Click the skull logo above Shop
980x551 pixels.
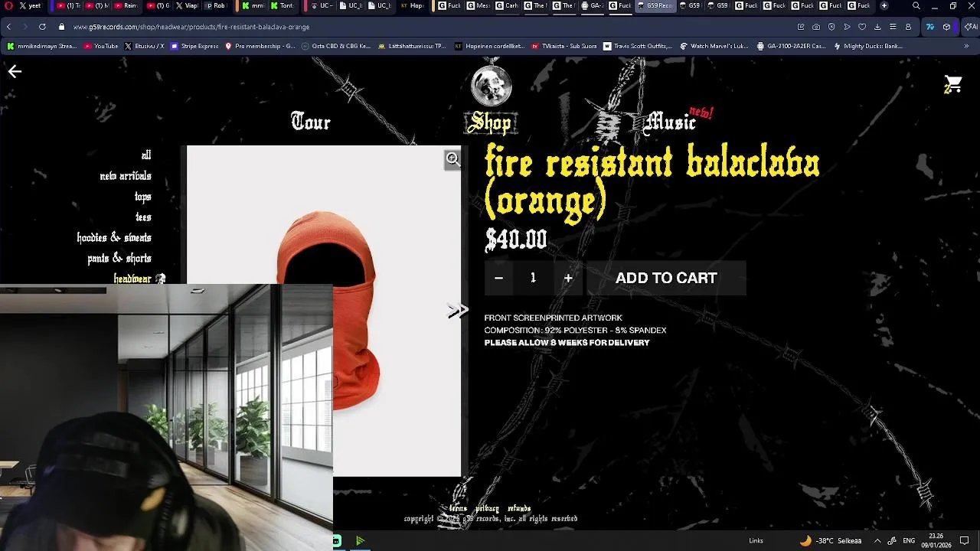pyautogui.click(x=491, y=86)
